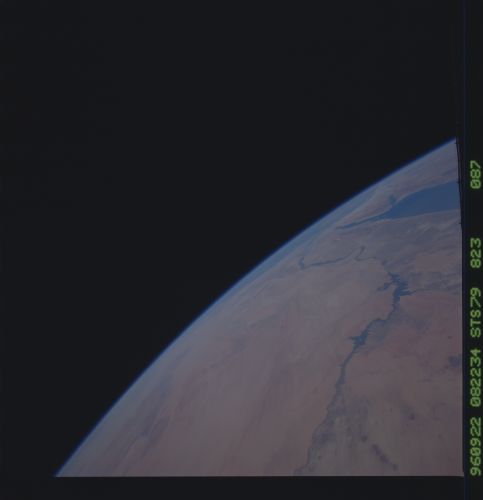Select the "STS79" mission label
Viewport: 483px width, 500px height.
pos(476,313)
